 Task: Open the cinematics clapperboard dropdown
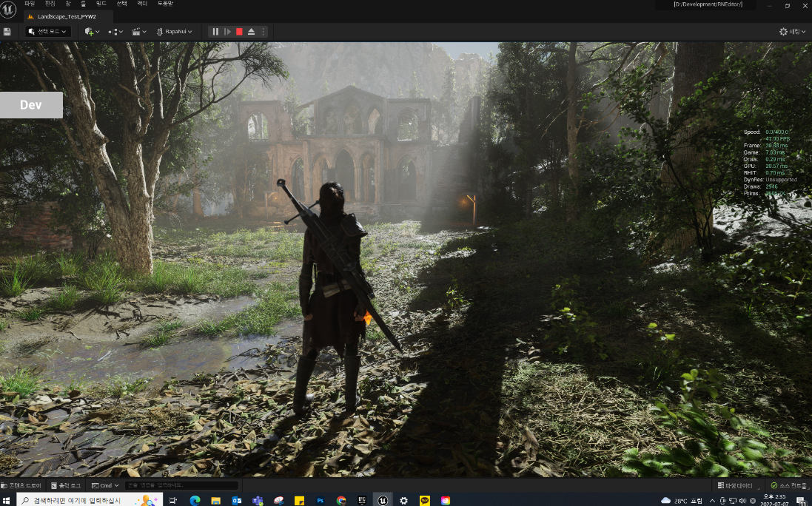(x=138, y=32)
